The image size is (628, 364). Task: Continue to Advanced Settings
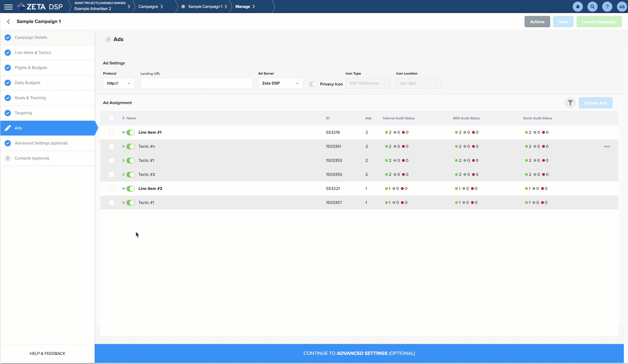[359, 353]
